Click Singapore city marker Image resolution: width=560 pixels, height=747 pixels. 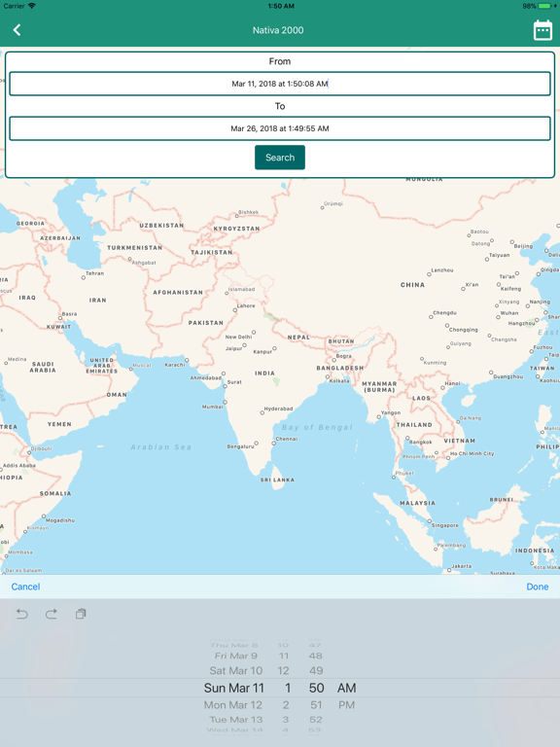(x=429, y=521)
